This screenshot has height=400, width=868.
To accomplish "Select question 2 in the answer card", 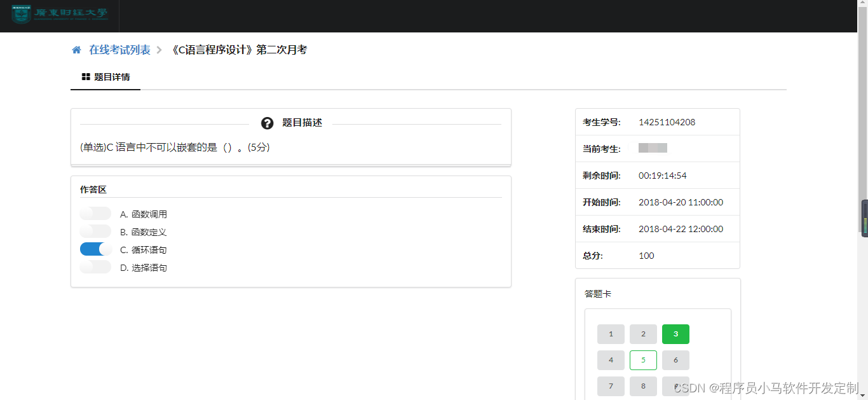I will coord(643,334).
